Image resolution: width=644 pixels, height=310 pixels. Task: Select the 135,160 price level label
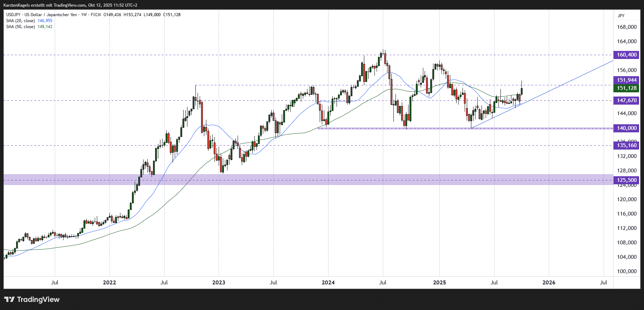coord(626,145)
